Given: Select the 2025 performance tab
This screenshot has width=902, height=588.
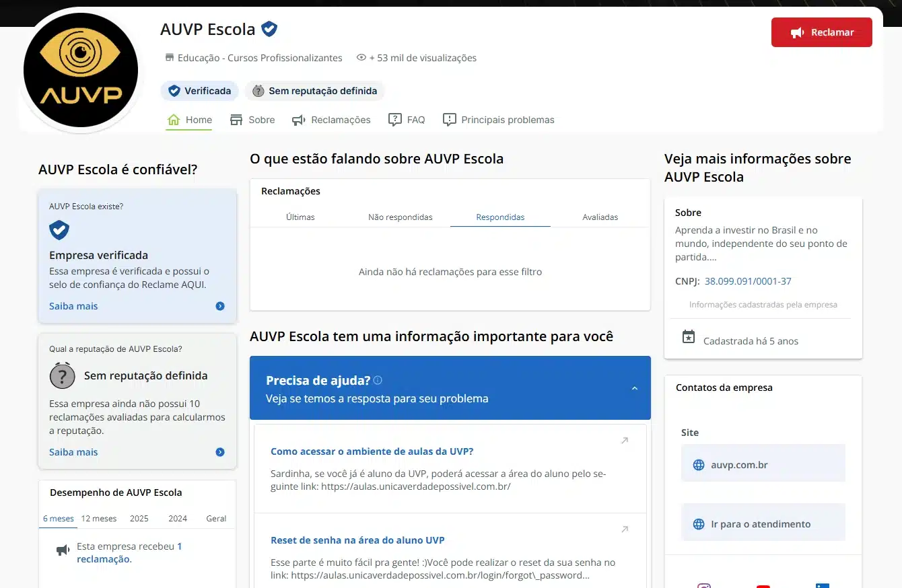Looking at the screenshot, I should click(x=139, y=519).
